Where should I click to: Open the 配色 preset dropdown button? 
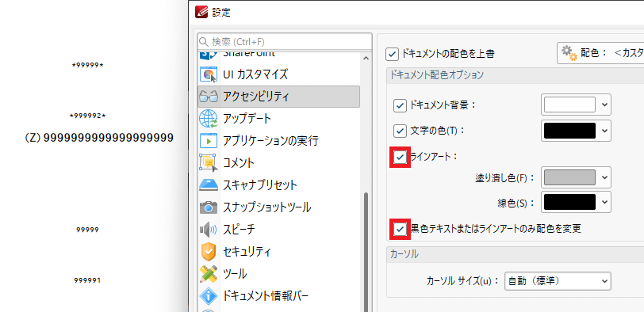pos(601,53)
